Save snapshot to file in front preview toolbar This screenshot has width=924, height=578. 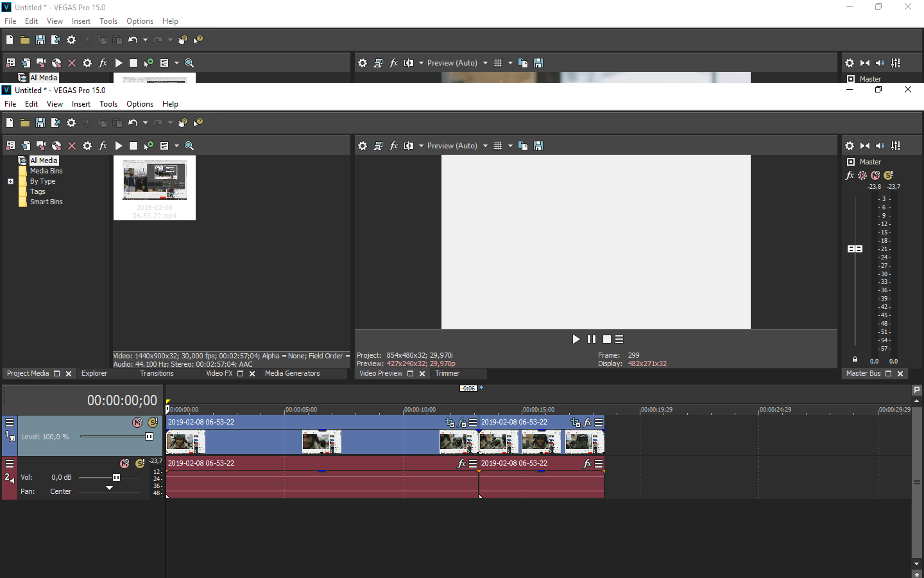[x=538, y=146]
